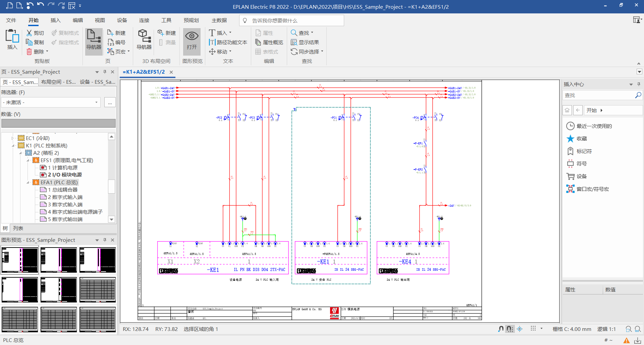Click the filter ellipsis button
644x345 pixels.
click(110, 102)
